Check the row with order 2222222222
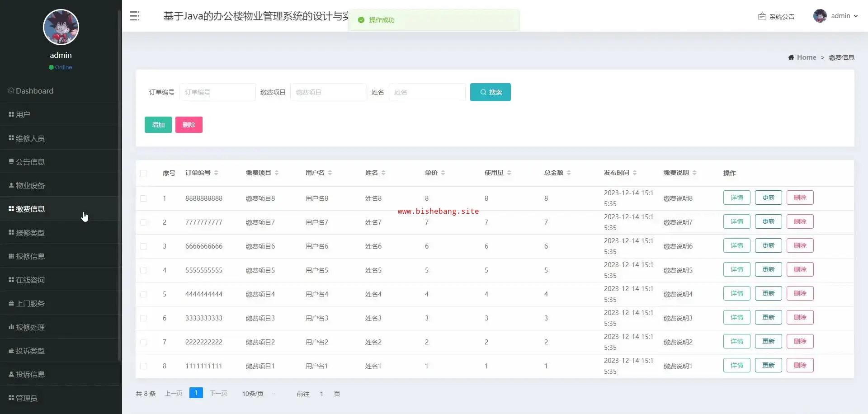868x414 pixels. click(143, 342)
